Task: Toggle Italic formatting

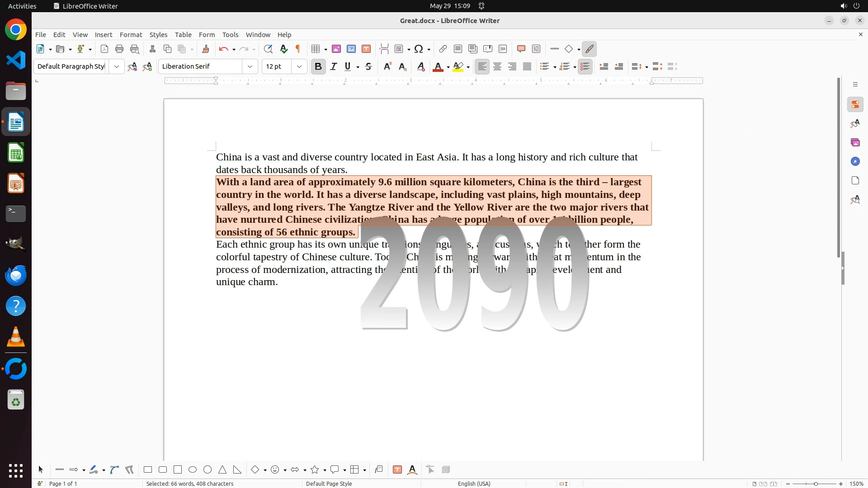Action: [334, 66]
